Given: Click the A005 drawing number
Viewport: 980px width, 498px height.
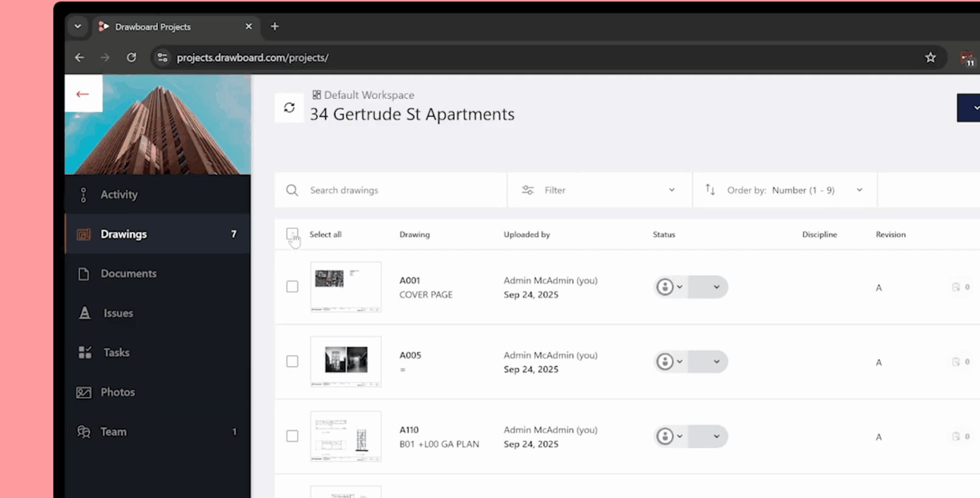Looking at the screenshot, I should (410, 355).
